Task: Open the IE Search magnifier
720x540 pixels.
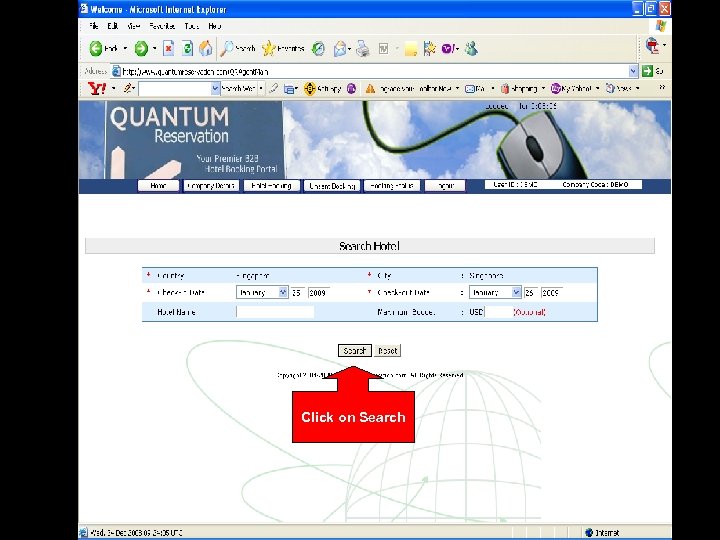Action: 227,48
